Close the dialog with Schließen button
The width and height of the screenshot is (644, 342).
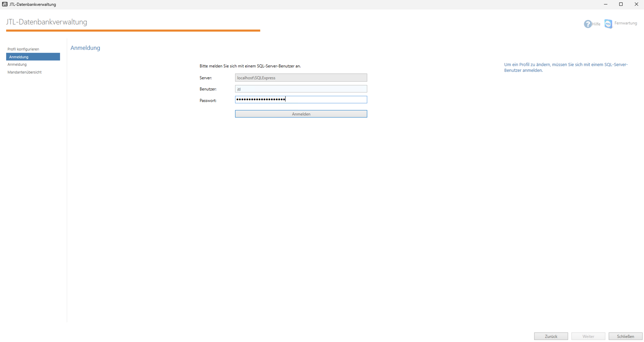tap(625, 336)
